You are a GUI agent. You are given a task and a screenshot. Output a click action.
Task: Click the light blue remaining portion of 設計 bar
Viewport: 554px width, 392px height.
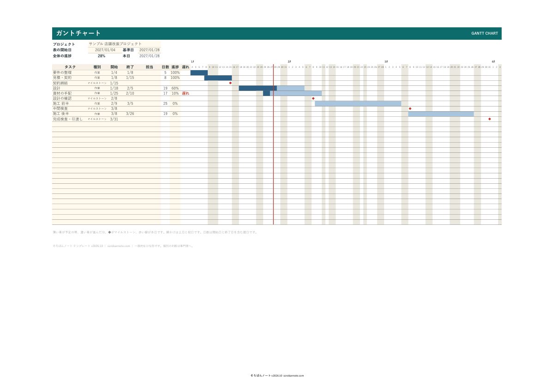tap(291, 88)
